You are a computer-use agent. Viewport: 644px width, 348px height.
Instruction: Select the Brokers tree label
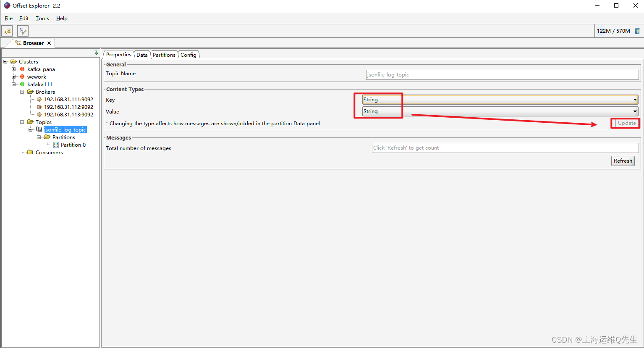click(x=45, y=92)
